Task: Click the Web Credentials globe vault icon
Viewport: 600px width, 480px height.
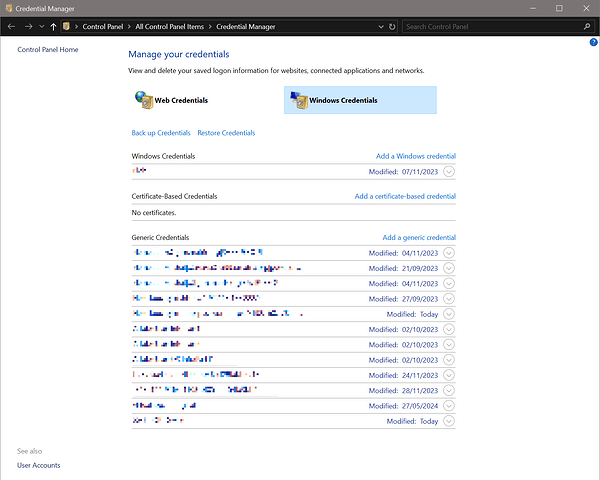Action: tap(144, 100)
